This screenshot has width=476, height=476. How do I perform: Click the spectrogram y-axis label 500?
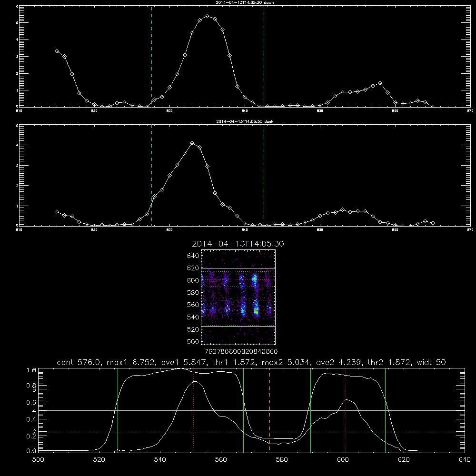pyautogui.click(x=193, y=342)
